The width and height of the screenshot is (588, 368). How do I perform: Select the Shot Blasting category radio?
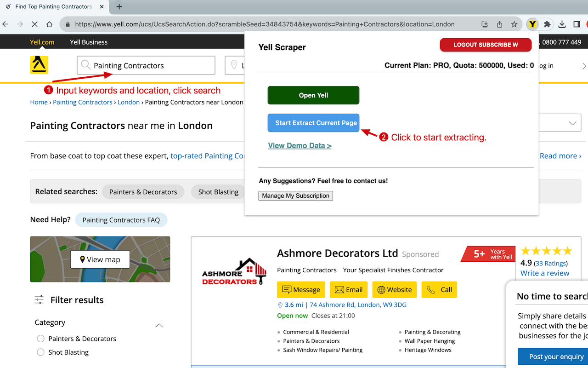[40, 352]
